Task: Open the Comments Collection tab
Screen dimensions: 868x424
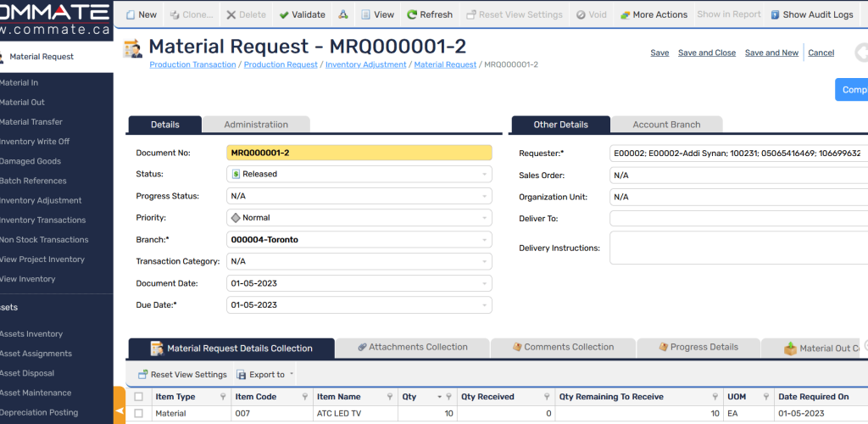Action: 563,348
